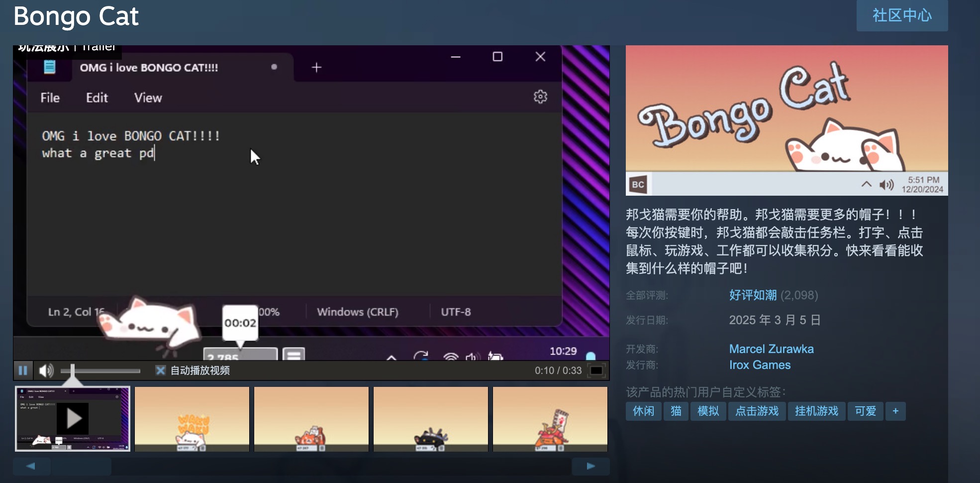The width and height of the screenshot is (980, 483).
Task: Toggle fullscreen video mode
Action: point(596,370)
